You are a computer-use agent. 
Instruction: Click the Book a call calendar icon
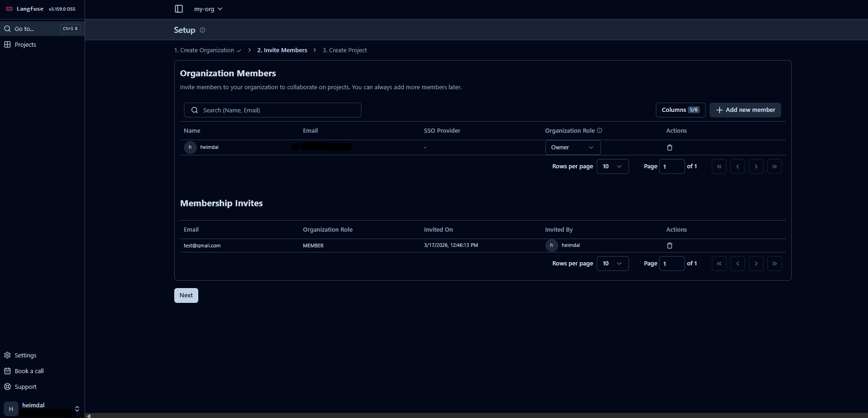7,370
